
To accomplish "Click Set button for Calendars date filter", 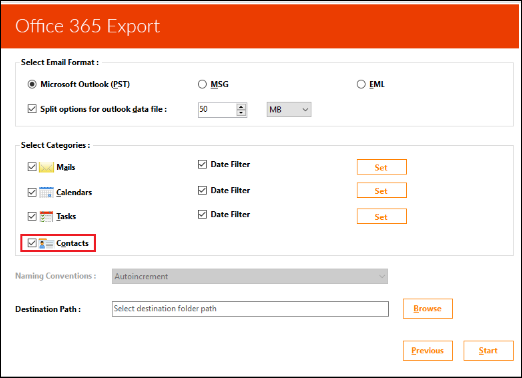I will tap(382, 190).
